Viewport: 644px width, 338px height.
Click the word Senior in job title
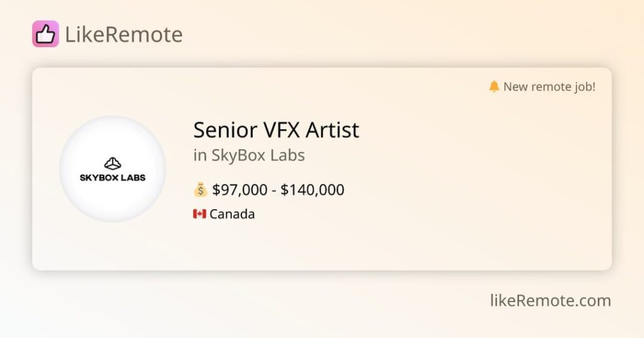tap(225, 130)
